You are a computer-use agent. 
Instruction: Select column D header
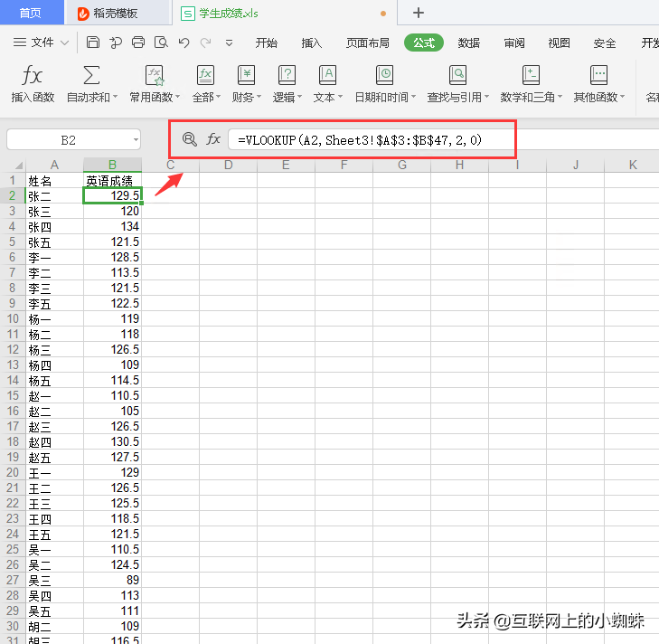point(228,165)
